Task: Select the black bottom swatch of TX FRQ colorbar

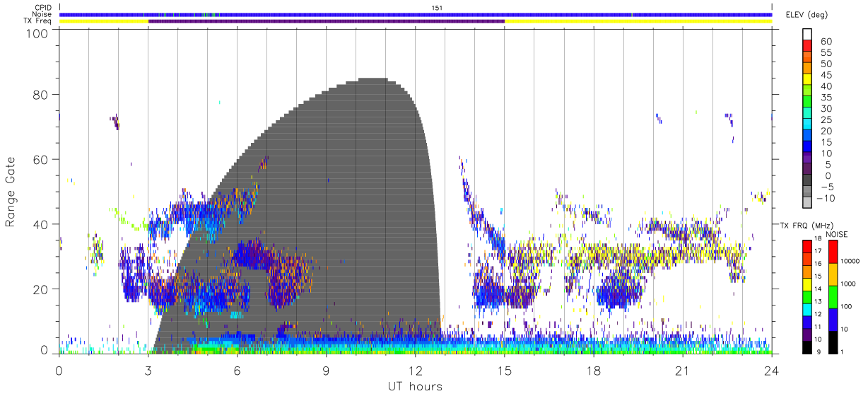Action: 807,347
